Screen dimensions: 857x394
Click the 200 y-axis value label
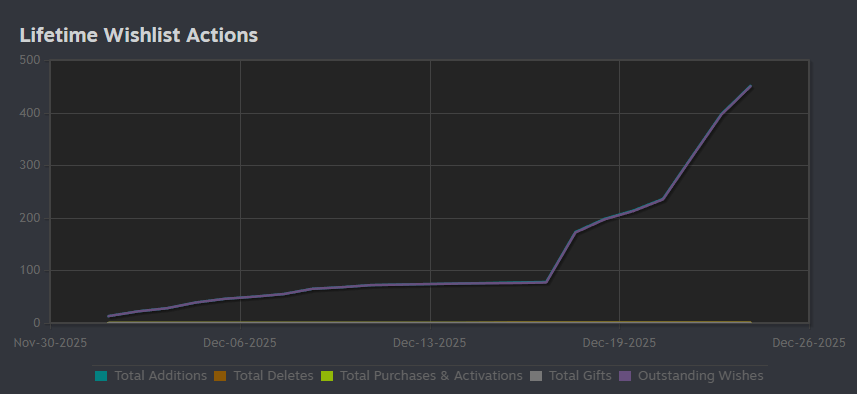click(30, 218)
